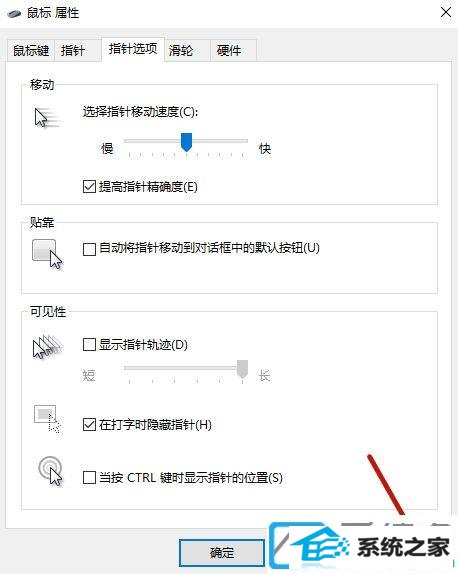This screenshot has width=458, height=574.
Task: Click the pointer speed slider thumb
Action: (x=187, y=142)
